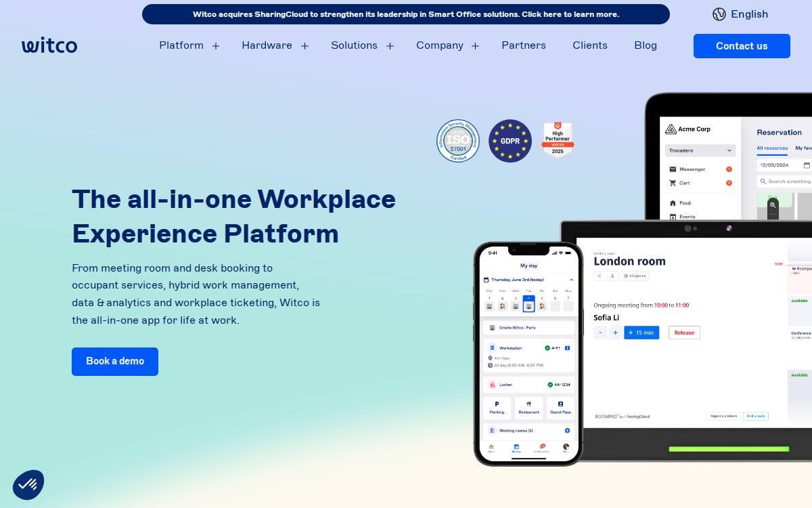Click the Messenger envelope icon
The height and width of the screenshot is (508, 812).
tap(673, 169)
